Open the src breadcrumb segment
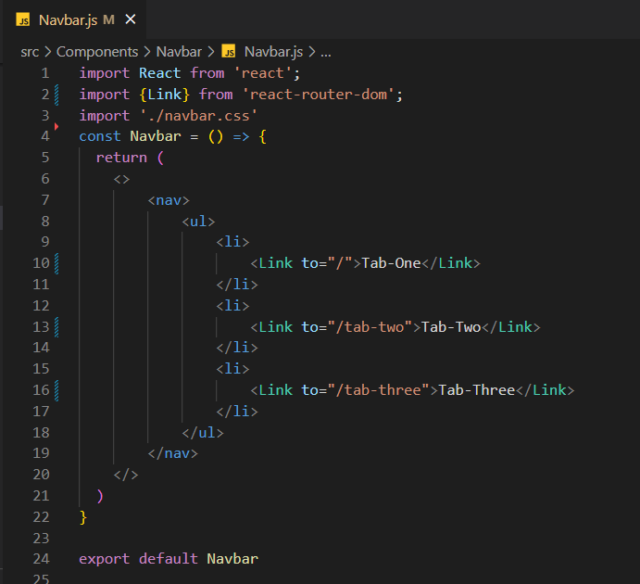Image resolution: width=640 pixels, height=584 pixels. point(30,51)
